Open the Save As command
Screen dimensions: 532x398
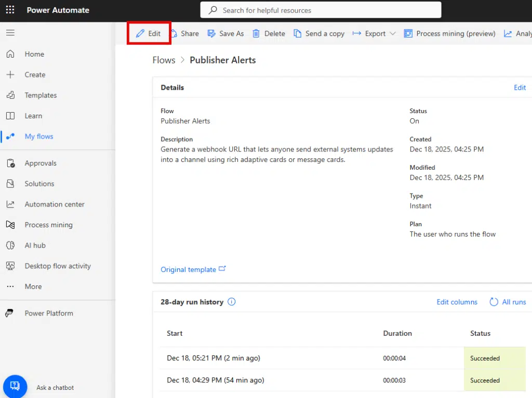225,33
